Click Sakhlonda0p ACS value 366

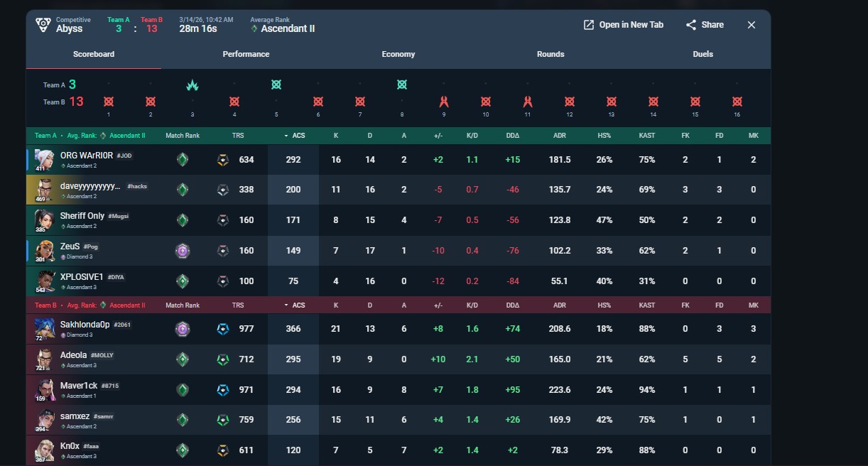(293, 329)
